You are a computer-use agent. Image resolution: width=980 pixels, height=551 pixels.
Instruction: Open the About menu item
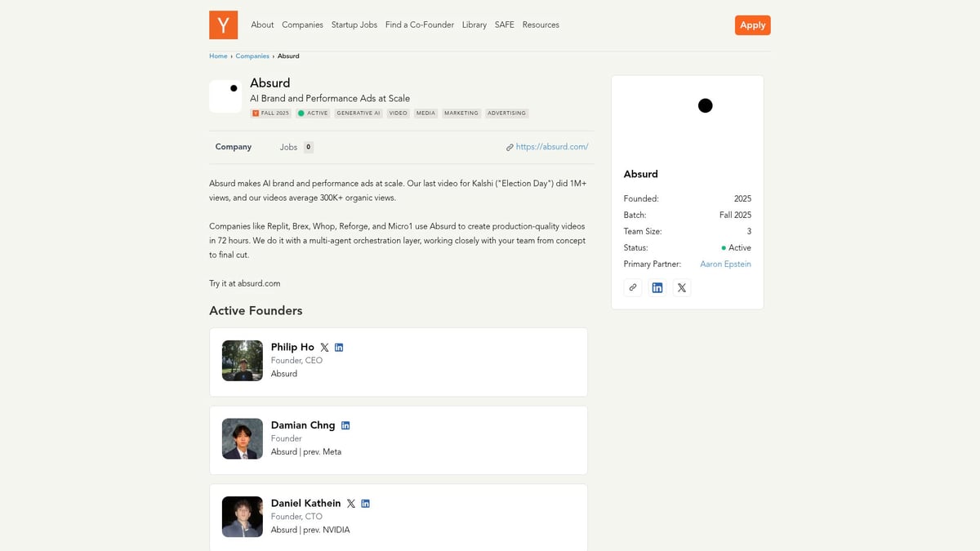click(x=262, y=24)
